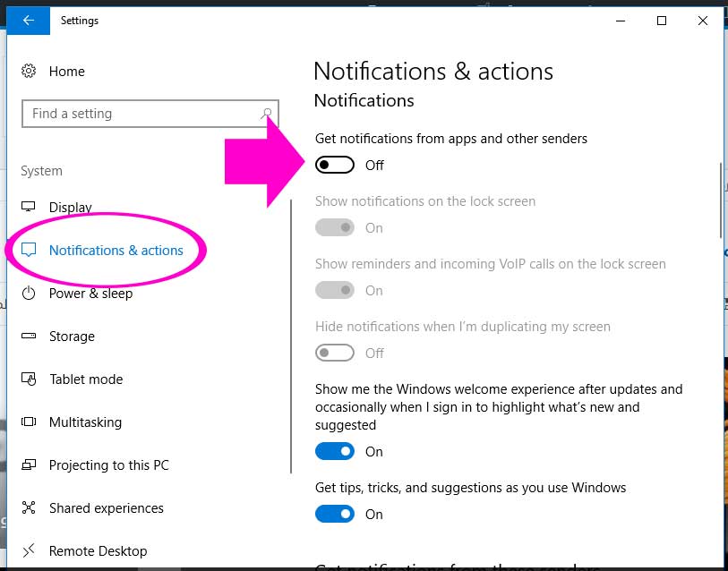
Task: Click the Shared experiences icon
Action: (x=29, y=507)
